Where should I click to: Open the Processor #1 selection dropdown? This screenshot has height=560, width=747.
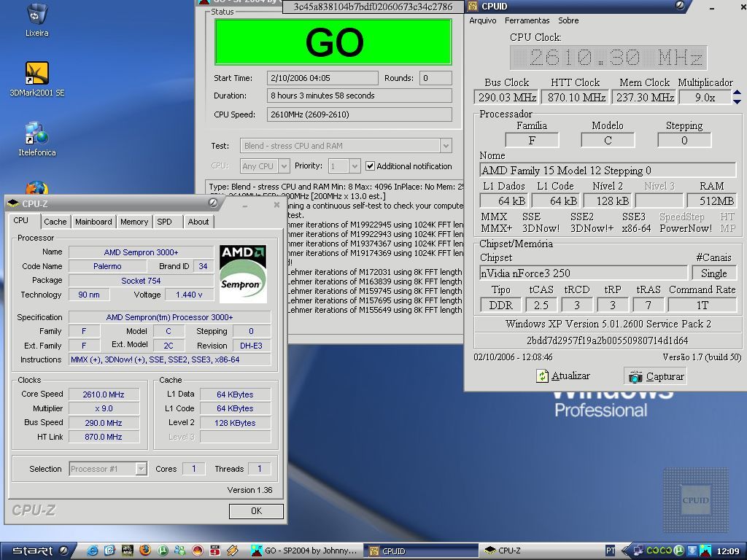click(141, 469)
